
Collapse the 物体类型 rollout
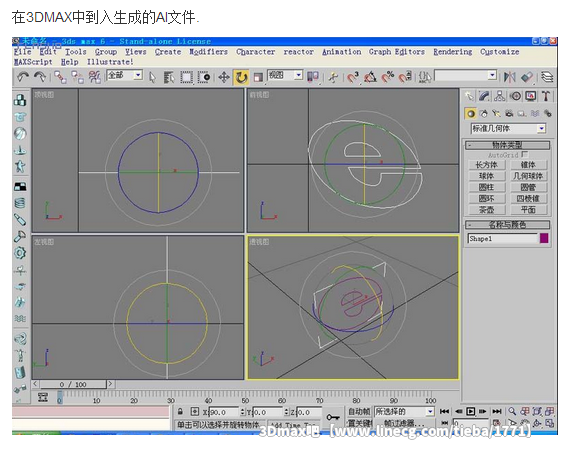508,145
